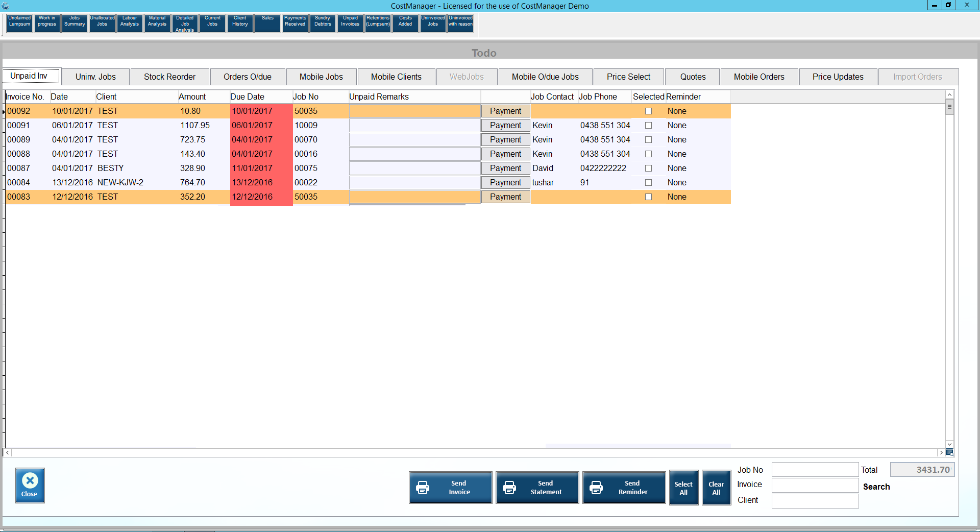Open the Mobile Clients tab
Screen dimensions: 980x532
click(397, 77)
